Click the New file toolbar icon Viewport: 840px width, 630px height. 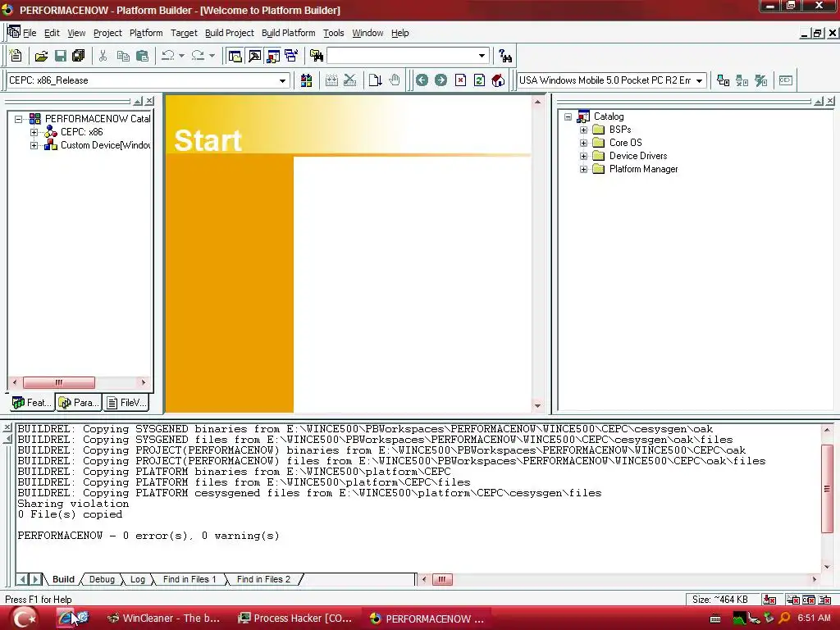click(x=16, y=56)
